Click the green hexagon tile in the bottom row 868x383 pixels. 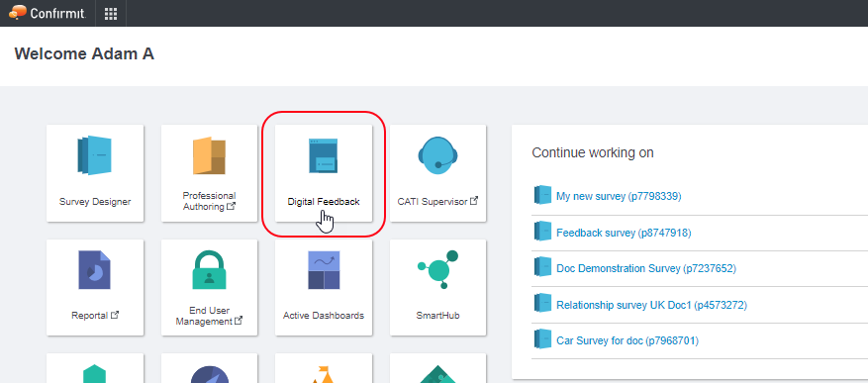pos(95,368)
